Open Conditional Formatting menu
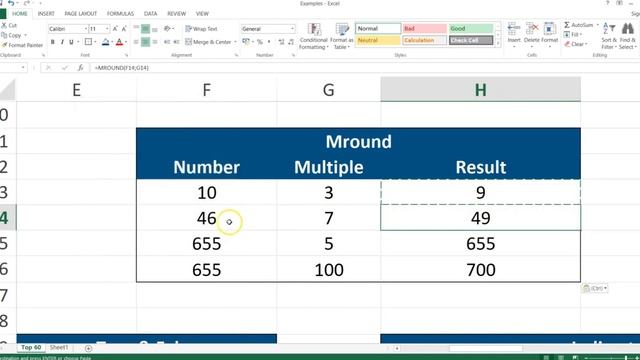640x360 pixels. point(313,36)
